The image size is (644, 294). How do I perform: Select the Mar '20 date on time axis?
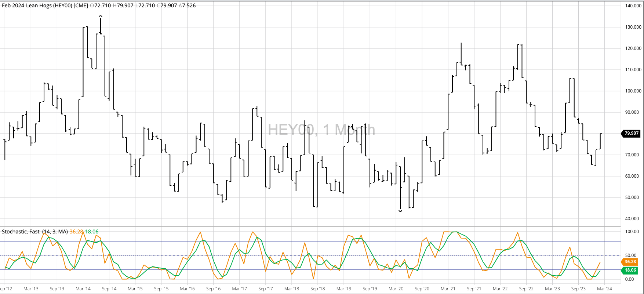(396, 289)
